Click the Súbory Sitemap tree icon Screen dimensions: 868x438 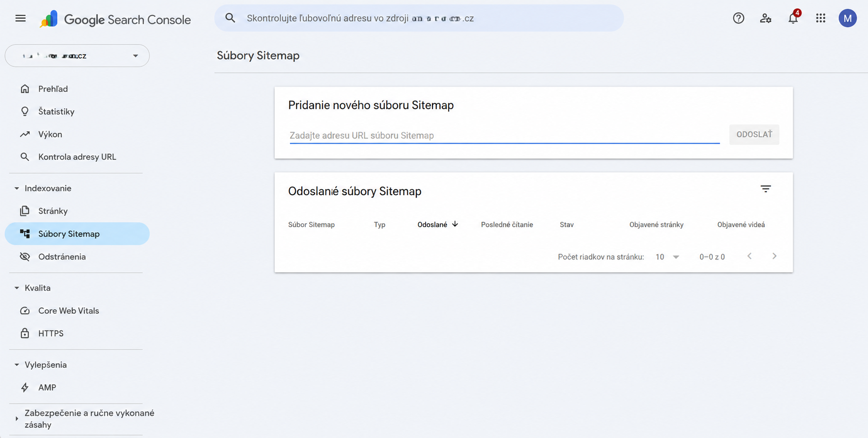25,234
